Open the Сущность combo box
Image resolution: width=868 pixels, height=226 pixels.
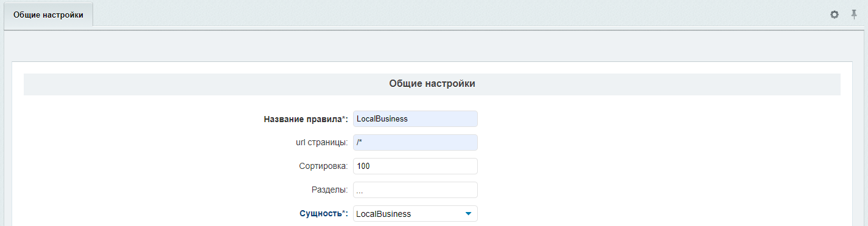[415, 214]
